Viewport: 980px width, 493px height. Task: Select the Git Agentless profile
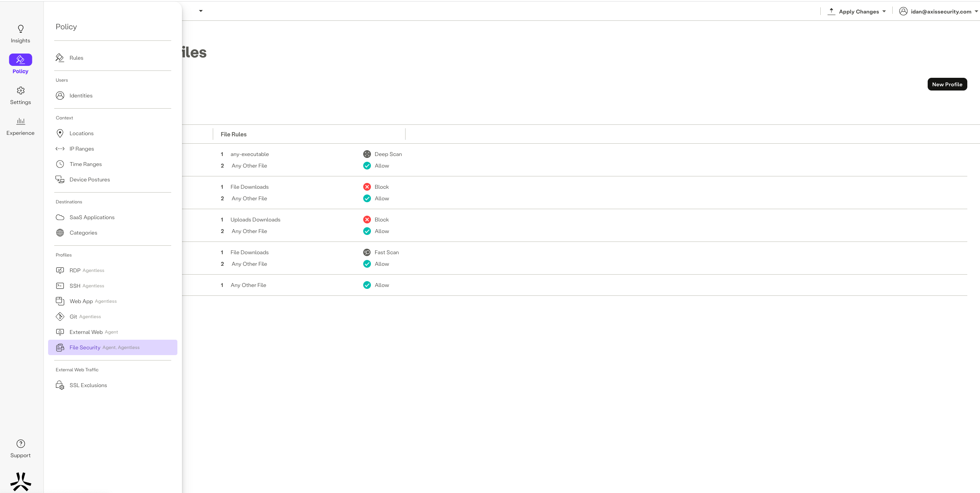pyautogui.click(x=85, y=317)
